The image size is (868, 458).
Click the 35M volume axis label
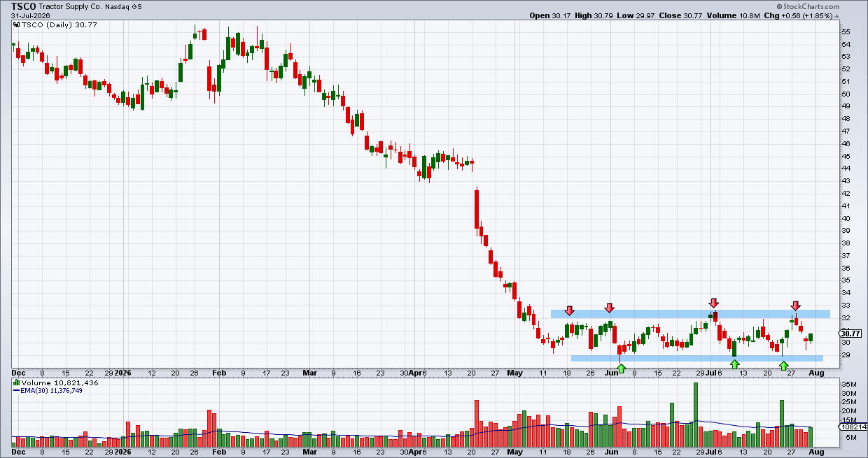pos(848,385)
